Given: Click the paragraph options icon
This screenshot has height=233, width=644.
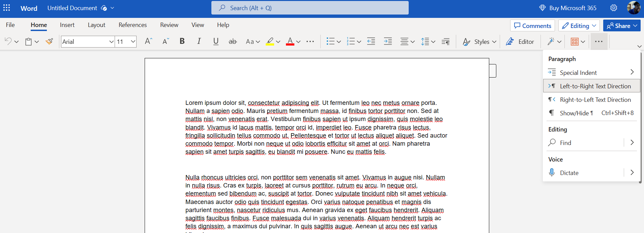Looking at the screenshot, I should tap(446, 41).
